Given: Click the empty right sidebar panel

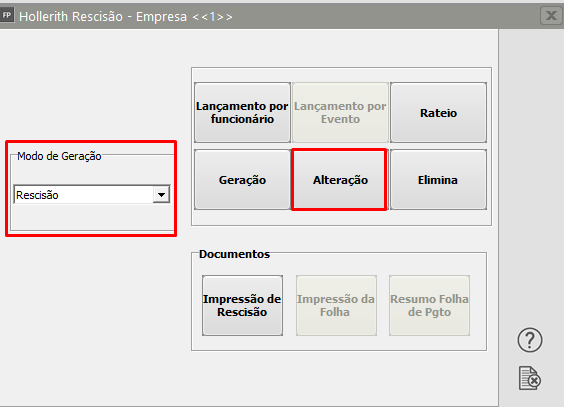Looking at the screenshot, I should point(531,180).
